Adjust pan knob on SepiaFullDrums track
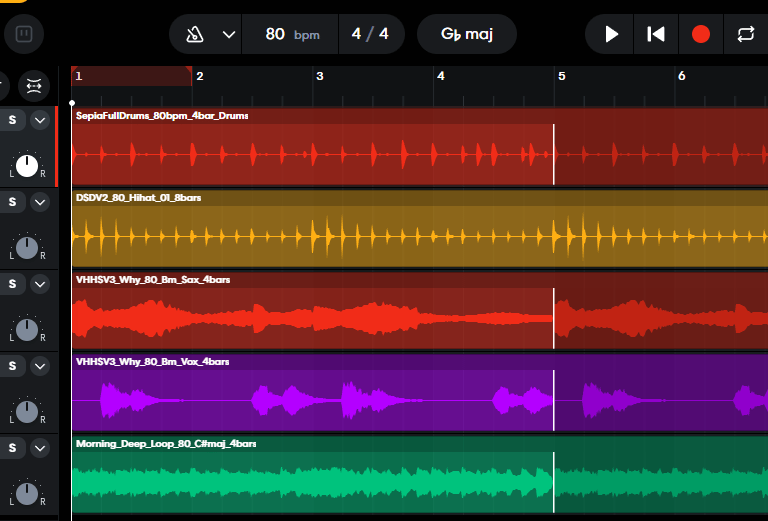The width and height of the screenshot is (768, 521). (27, 166)
